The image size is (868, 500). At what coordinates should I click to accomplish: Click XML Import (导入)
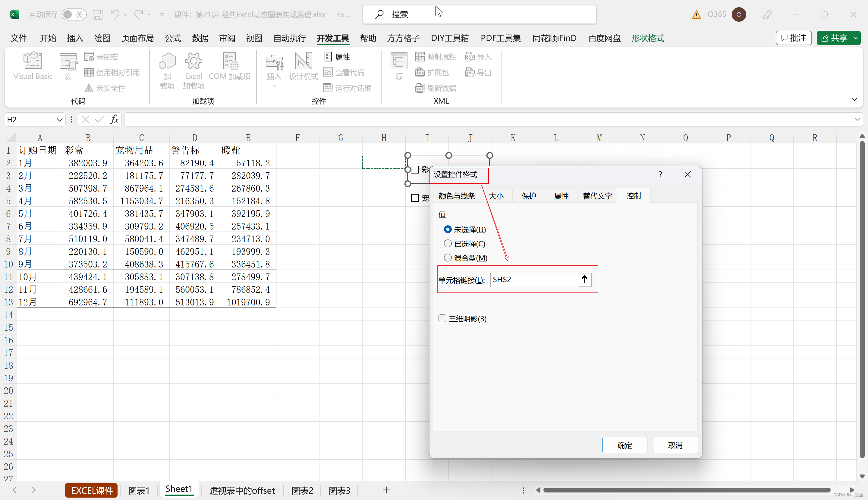478,57
